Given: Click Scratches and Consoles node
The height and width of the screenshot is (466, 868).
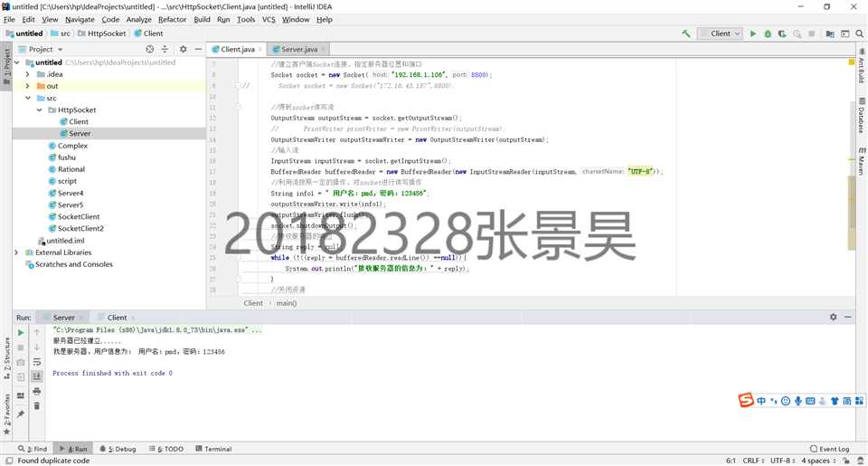Looking at the screenshot, I should click(x=73, y=264).
